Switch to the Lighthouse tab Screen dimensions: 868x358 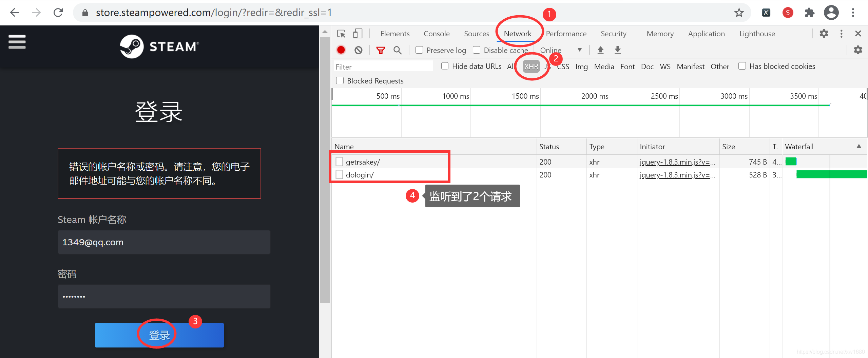(x=757, y=34)
